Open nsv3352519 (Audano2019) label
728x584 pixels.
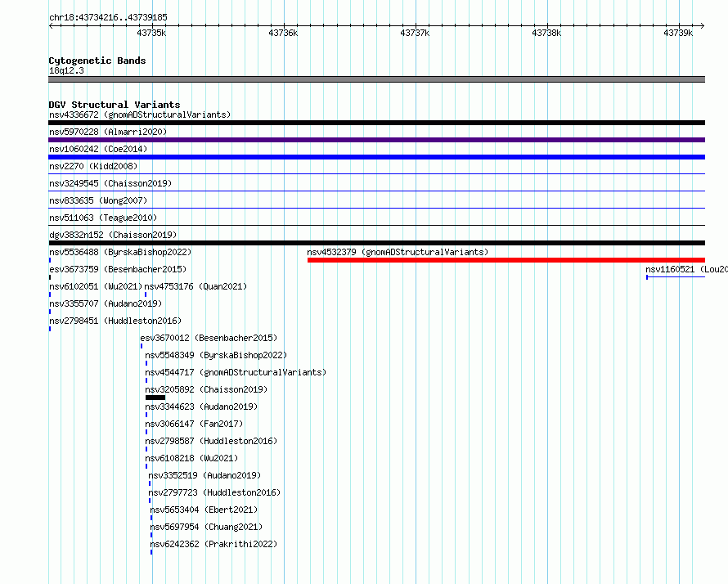204,475
